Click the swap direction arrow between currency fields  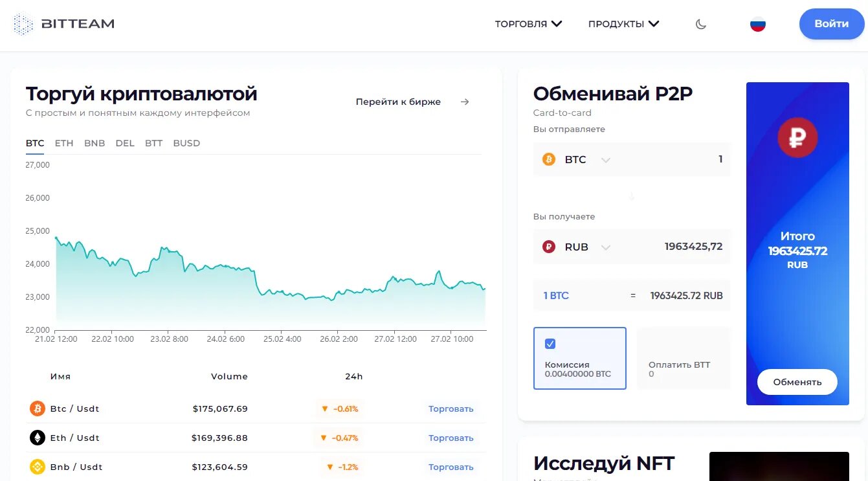click(632, 196)
